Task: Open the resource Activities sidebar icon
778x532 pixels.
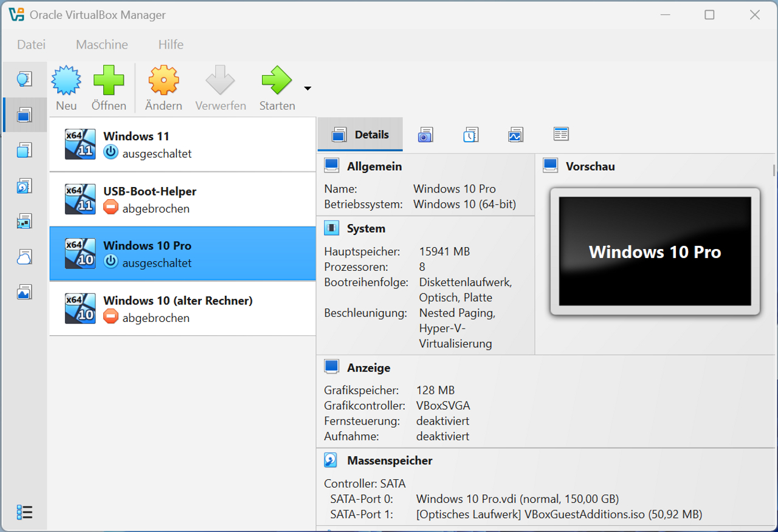Action: (24, 292)
